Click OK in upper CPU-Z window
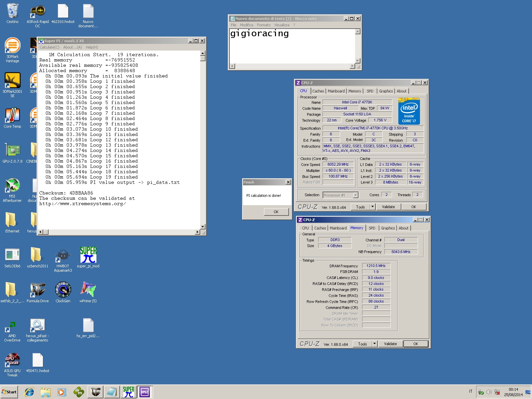This screenshot has width=532, height=399. [414, 207]
